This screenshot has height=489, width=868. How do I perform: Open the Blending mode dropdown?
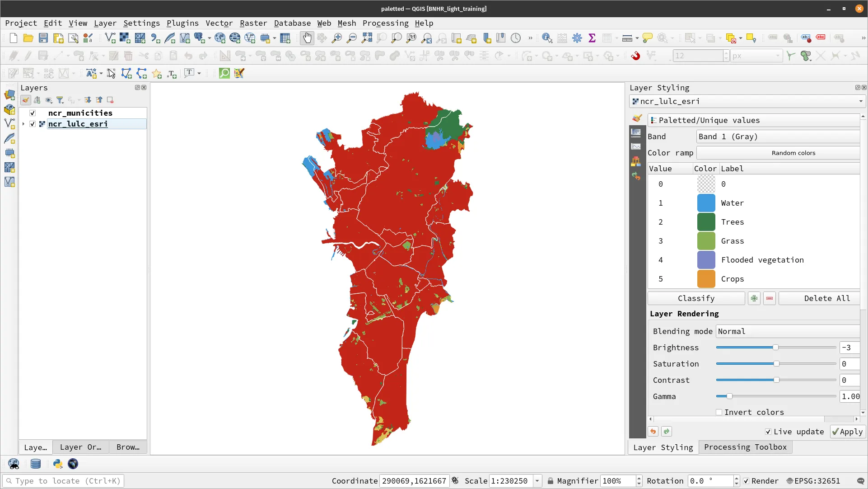[x=787, y=331]
